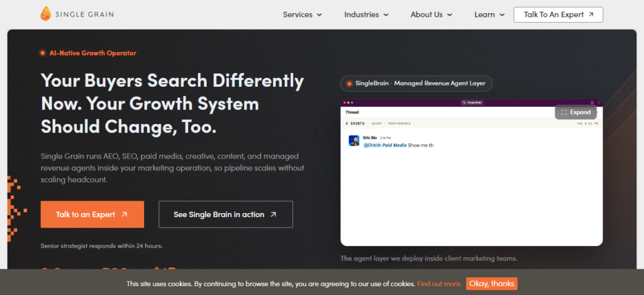The height and width of the screenshot is (295, 644).
Task: Click the Thread heading in the demo
Action: click(352, 112)
